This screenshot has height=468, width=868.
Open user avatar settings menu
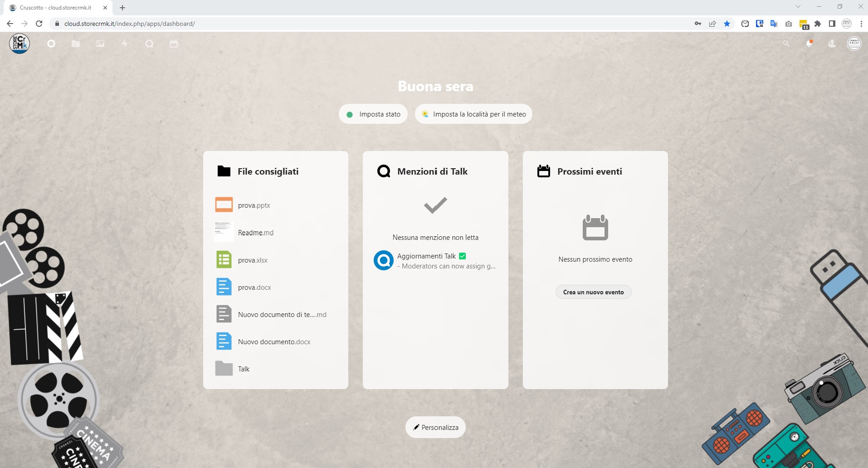pyautogui.click(x=854, y=44)
